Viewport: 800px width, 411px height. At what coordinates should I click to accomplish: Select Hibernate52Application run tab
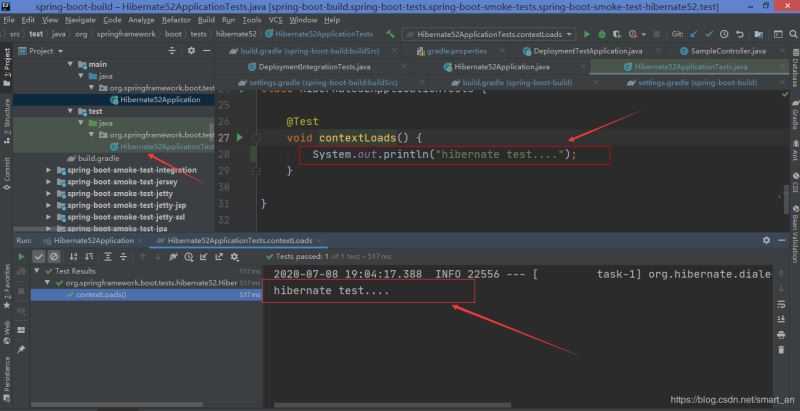(x=94, y=241)
